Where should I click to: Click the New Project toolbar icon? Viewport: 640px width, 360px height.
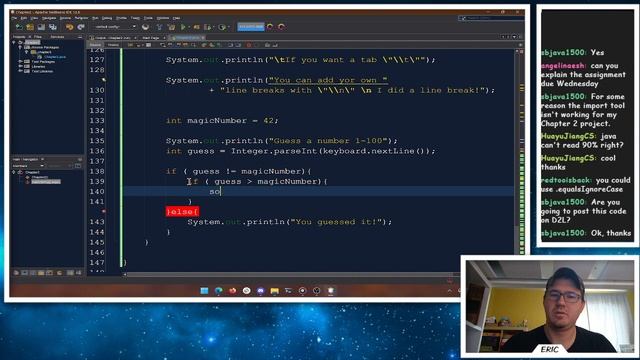(x=30, y=27)
